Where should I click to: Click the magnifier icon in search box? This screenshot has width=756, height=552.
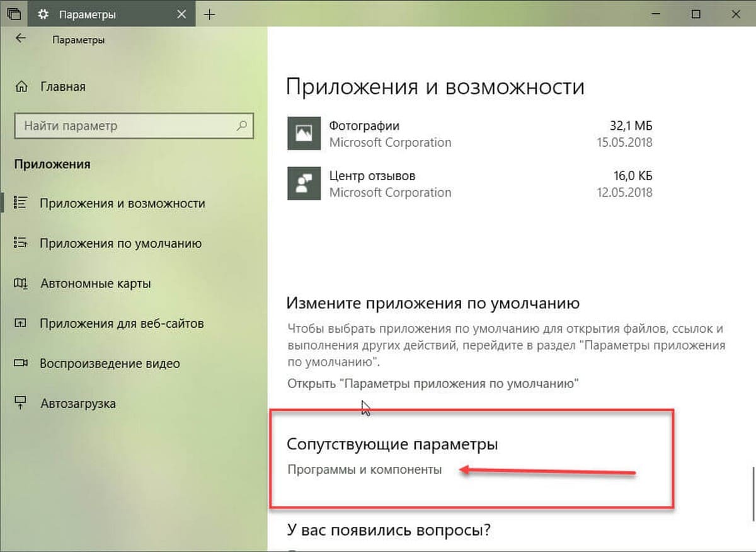click(241, 125)
